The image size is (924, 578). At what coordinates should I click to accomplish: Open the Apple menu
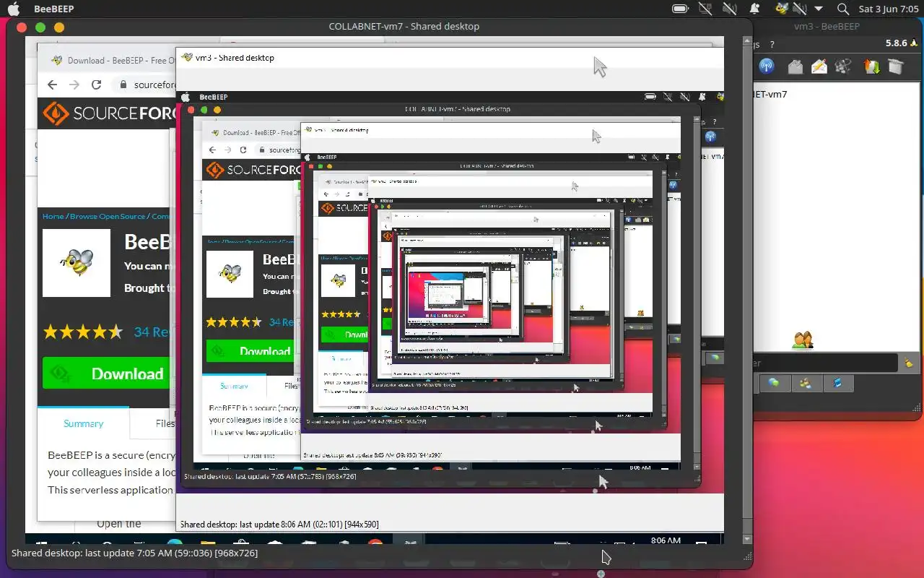(13, 9)
